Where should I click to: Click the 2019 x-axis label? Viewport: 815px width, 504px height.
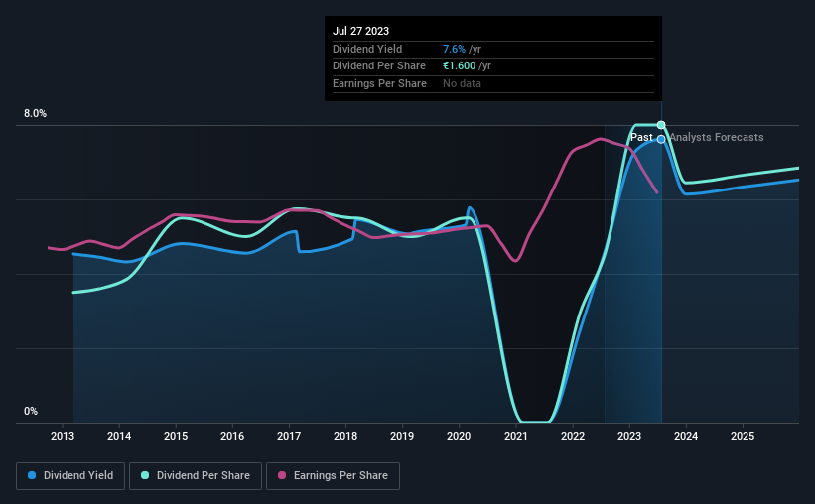(x=402, y=436)
